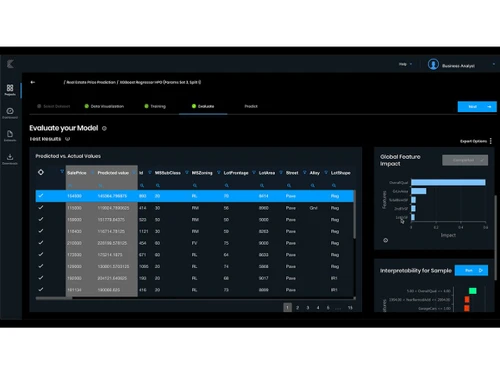Click search icon under LotShape column
Screen dimensions: 500x375
[334, 185]
